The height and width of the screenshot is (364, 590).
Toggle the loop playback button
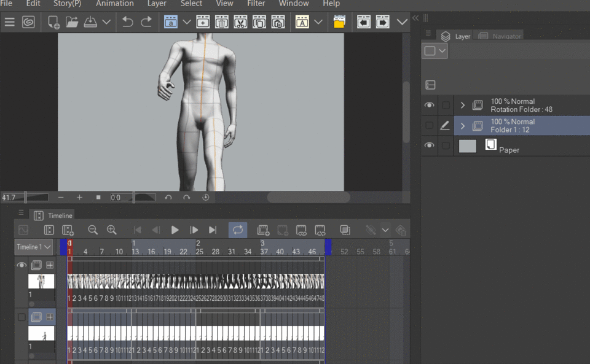tap(238, 230)
